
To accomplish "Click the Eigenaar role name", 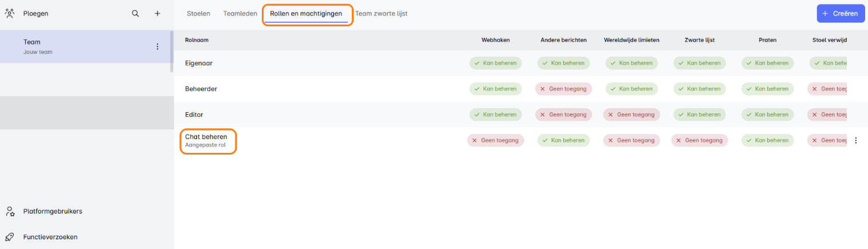I will click(199, 63).
